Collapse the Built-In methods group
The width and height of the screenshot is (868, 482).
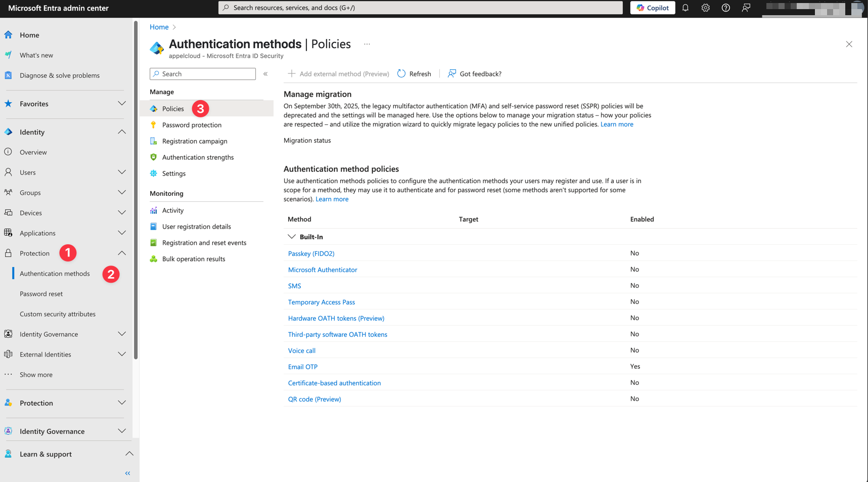coord(292,237)
